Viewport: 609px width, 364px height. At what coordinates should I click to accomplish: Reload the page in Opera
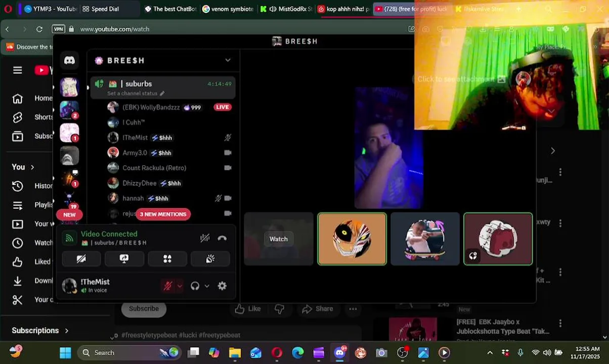[x=39, y=29]
